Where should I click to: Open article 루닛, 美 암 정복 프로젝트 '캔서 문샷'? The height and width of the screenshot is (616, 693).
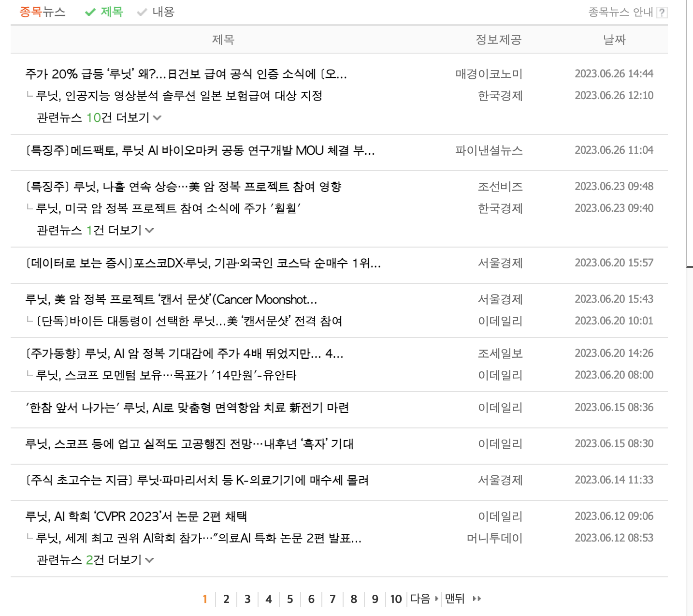pos(171,299)
